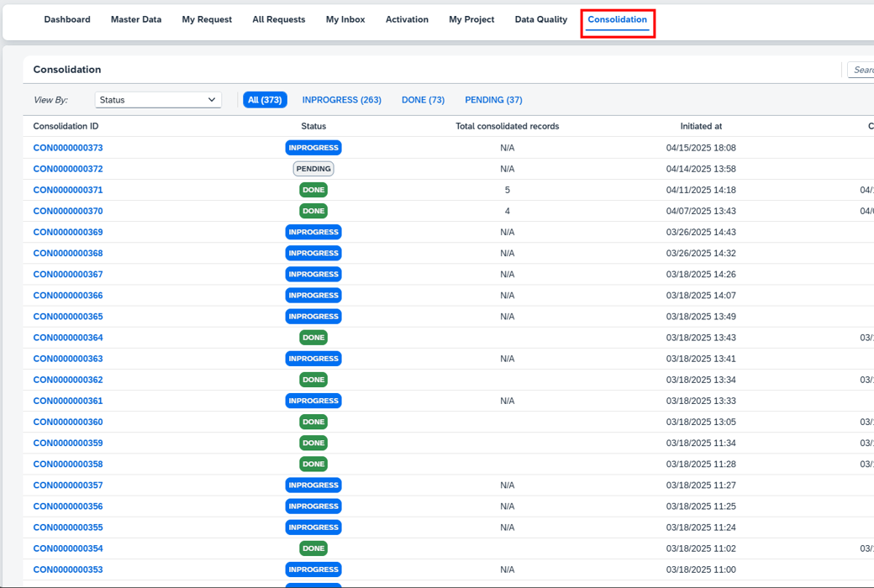Screen dimensions: 874x588
Task: Click the Search field
Action: [x=862, y=69]
